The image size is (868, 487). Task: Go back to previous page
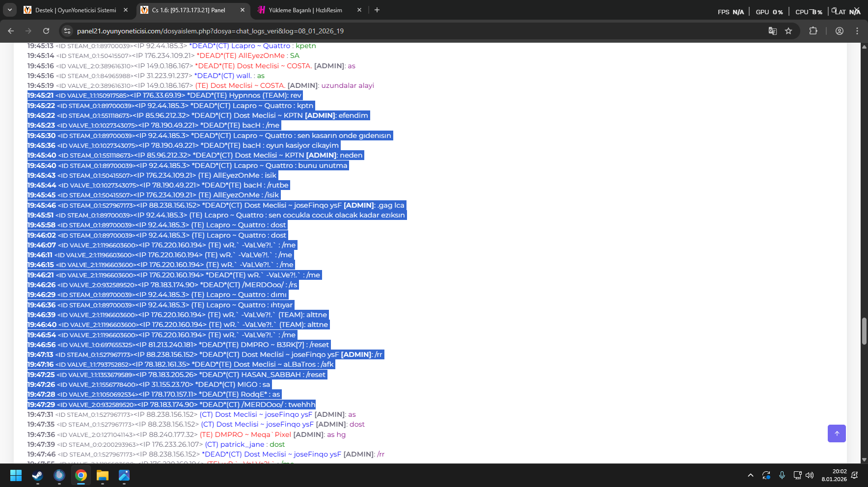11,31
